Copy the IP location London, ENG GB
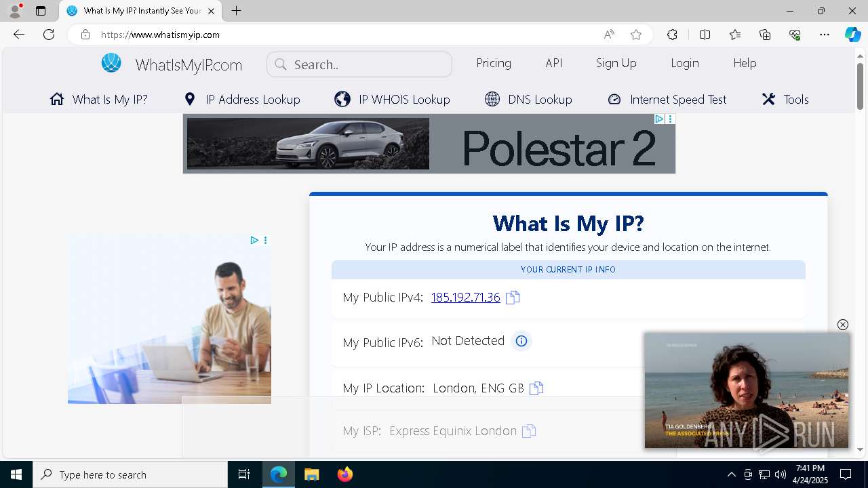This screenshot has height=488, width=868. click(536, 388)
